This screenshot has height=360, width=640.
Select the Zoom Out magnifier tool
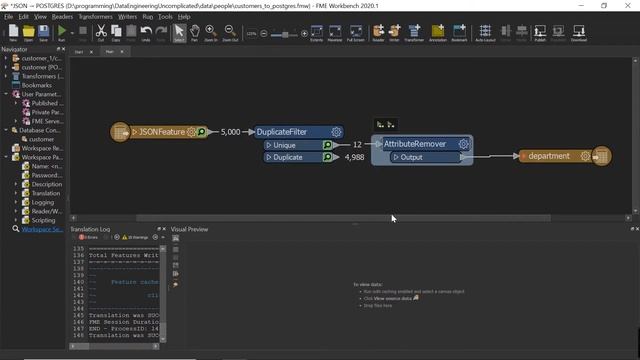230,32
